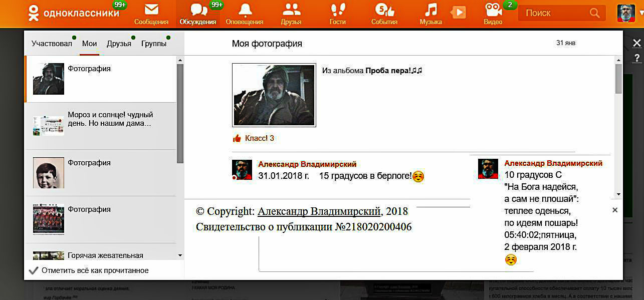Image resolution: width=644 pixels, height=300 pixels.
Task: Open Видео camera icon
Action: (x=493, y=11)
